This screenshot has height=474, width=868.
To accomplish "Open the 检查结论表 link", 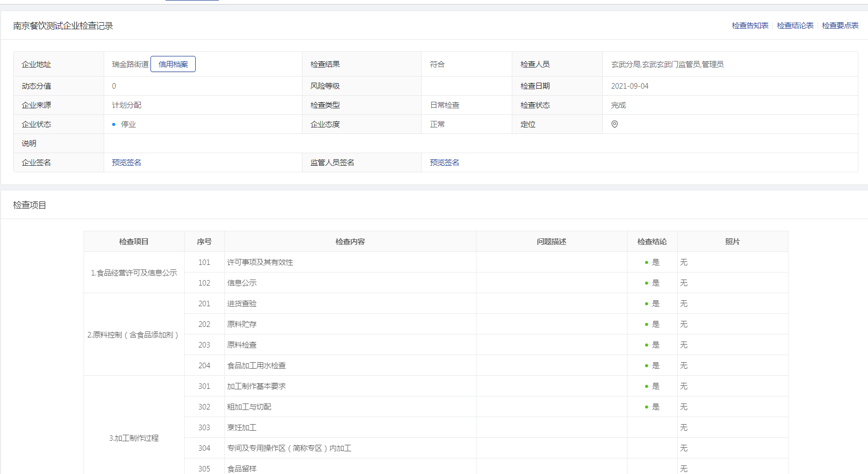I will coord(795,26).
